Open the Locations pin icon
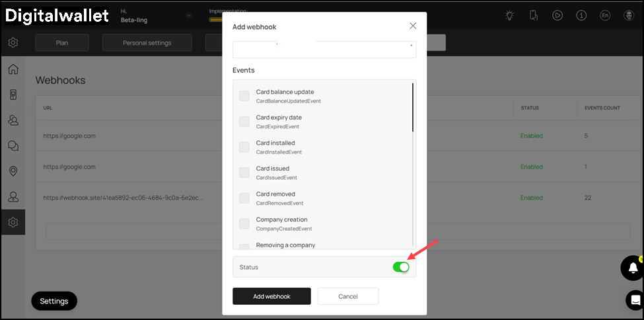 point(13,171)
